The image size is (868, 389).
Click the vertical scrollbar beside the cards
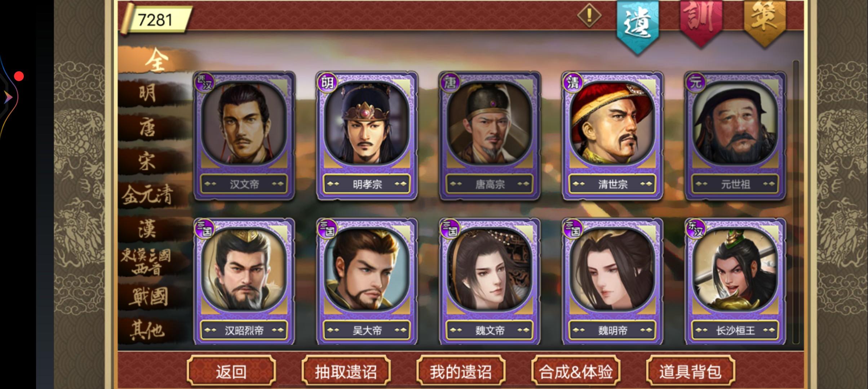pos(796,202)
